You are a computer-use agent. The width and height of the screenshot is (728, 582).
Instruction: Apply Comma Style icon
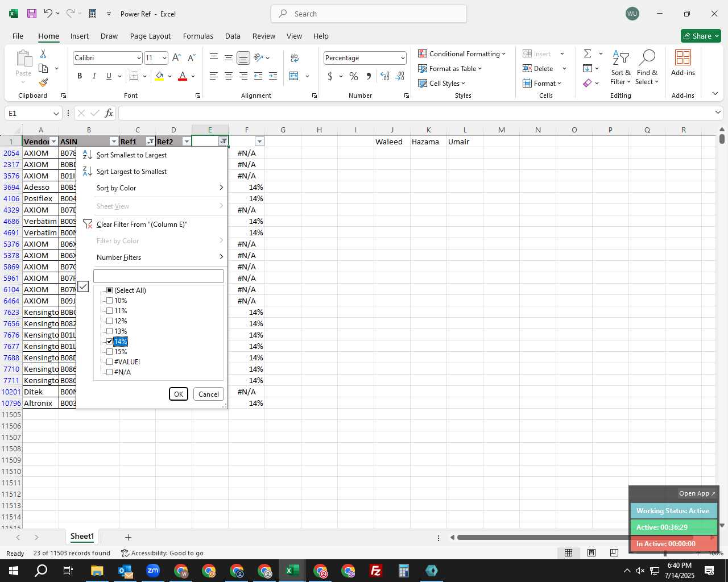[x=369, y=76]
